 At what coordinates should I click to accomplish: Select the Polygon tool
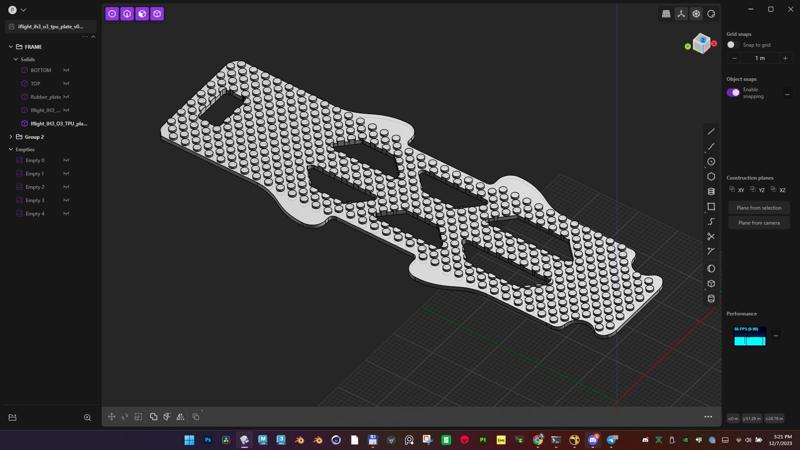pyautogui.click(x=711, y=177)
